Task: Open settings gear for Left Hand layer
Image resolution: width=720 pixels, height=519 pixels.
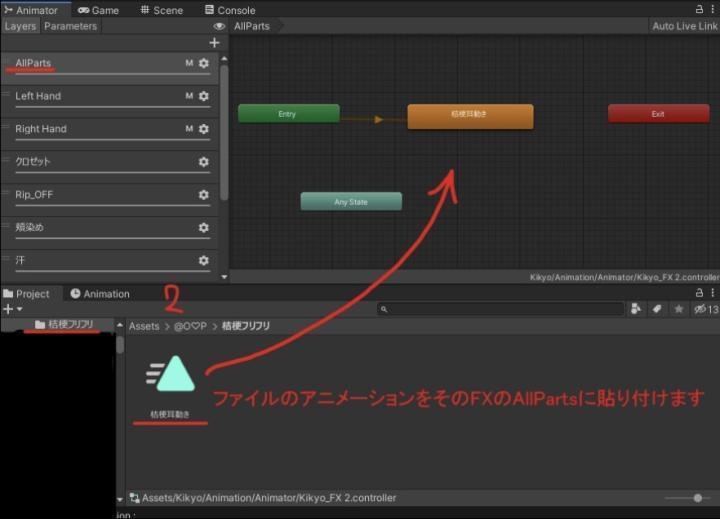Action: coord(204,96)
